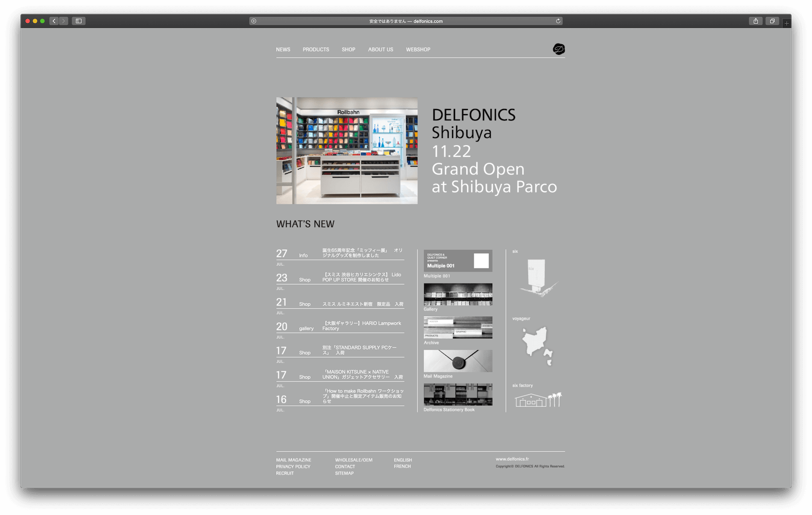Open the voyageur map illustration icon
The width and height of the screenshot is (812, 515).
[536, 345]
